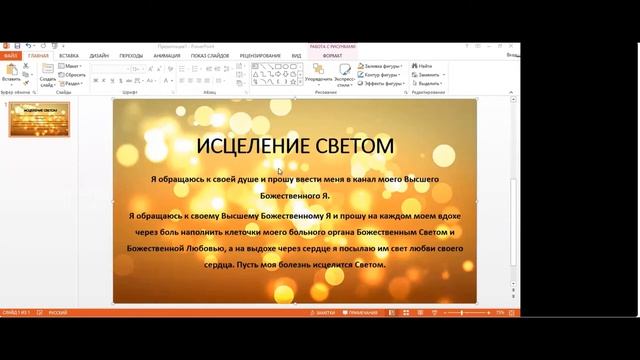Switch to slide sorter view icon
This screenshot has height=360, width=640.
(406, 313)
